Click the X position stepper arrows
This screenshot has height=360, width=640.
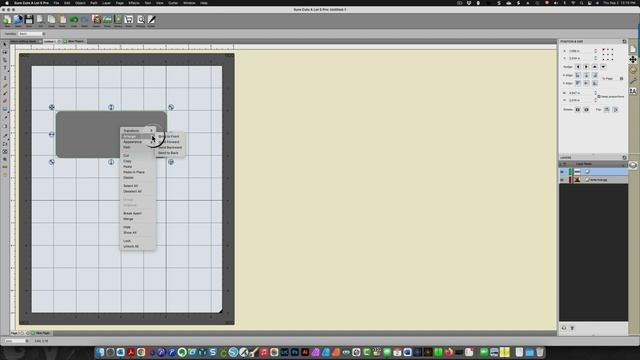596,51
